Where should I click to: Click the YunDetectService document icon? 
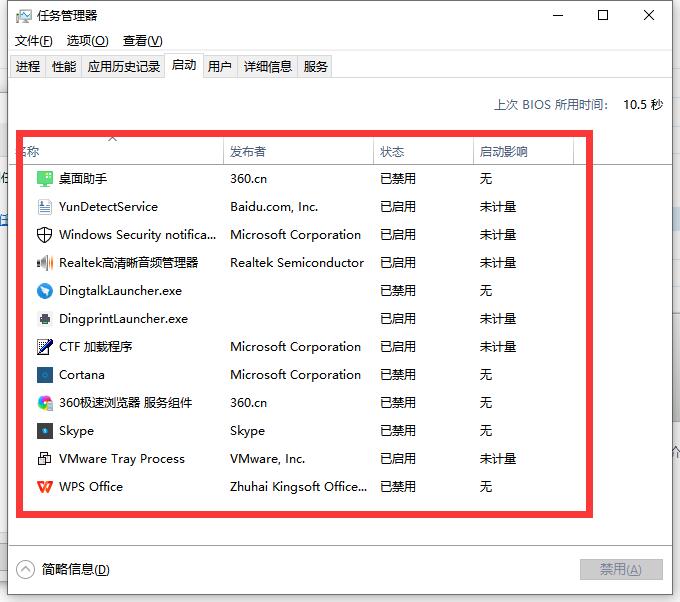click(44, 207)
